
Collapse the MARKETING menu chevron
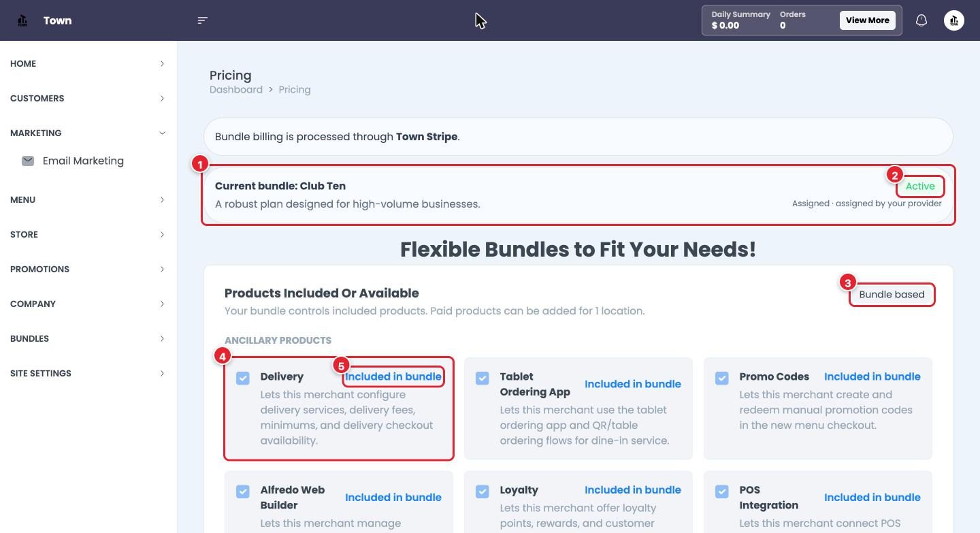(x=162, y=133)
